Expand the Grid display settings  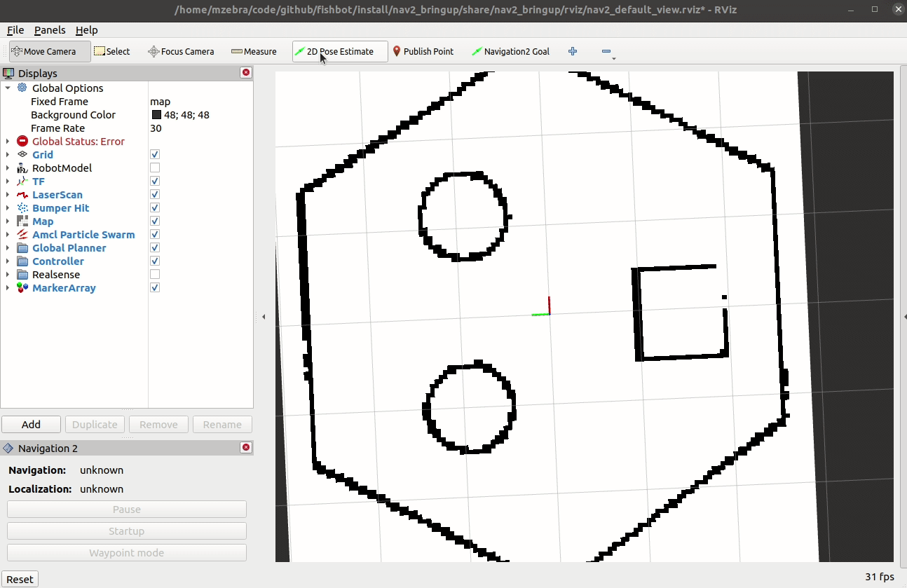click(7, 154)
